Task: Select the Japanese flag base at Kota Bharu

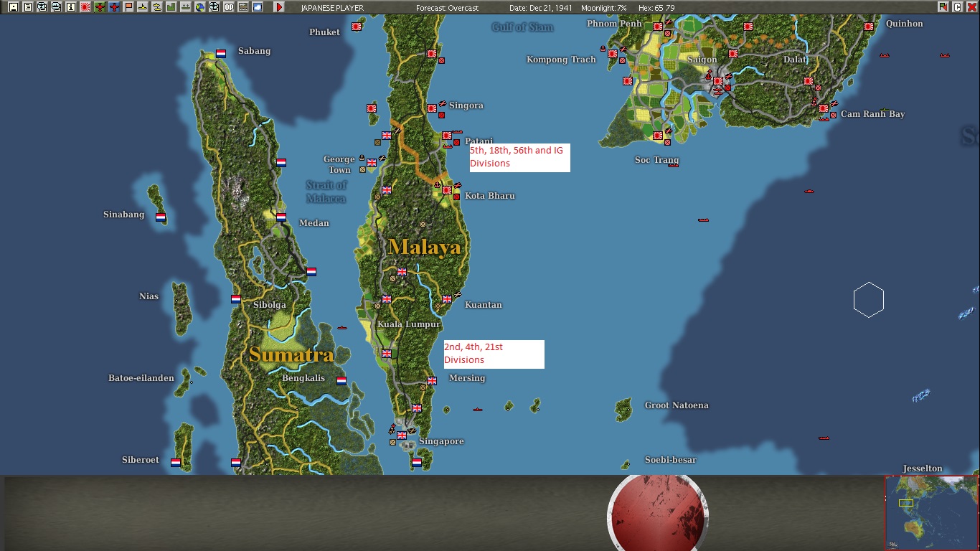Action: click(x=447, y=190)
